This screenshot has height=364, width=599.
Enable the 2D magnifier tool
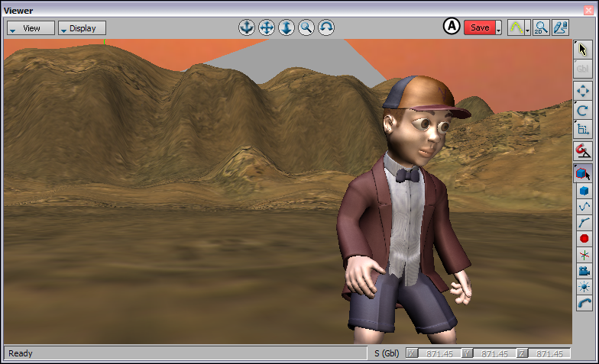click(541, 27)
